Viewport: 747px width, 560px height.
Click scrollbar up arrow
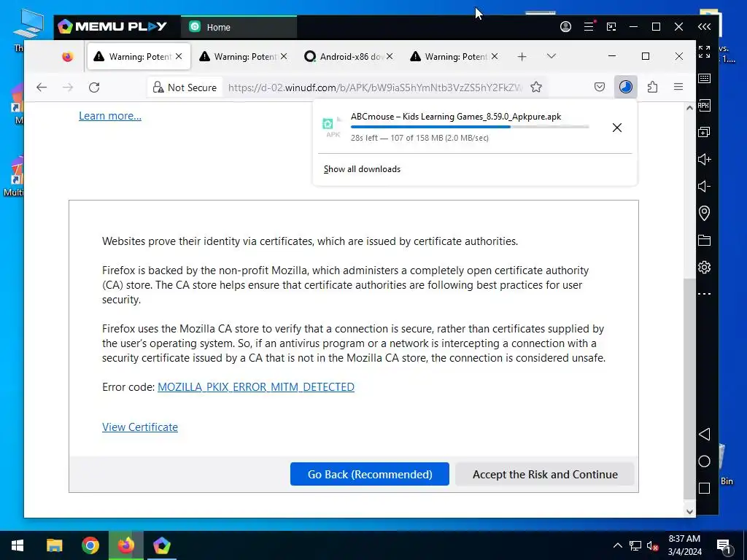689,108
